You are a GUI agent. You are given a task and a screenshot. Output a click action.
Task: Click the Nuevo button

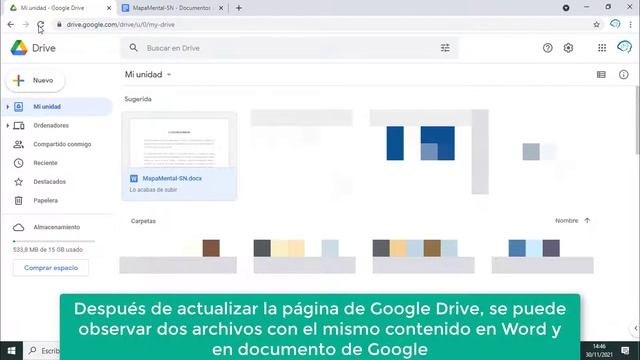tap(35, 80)
